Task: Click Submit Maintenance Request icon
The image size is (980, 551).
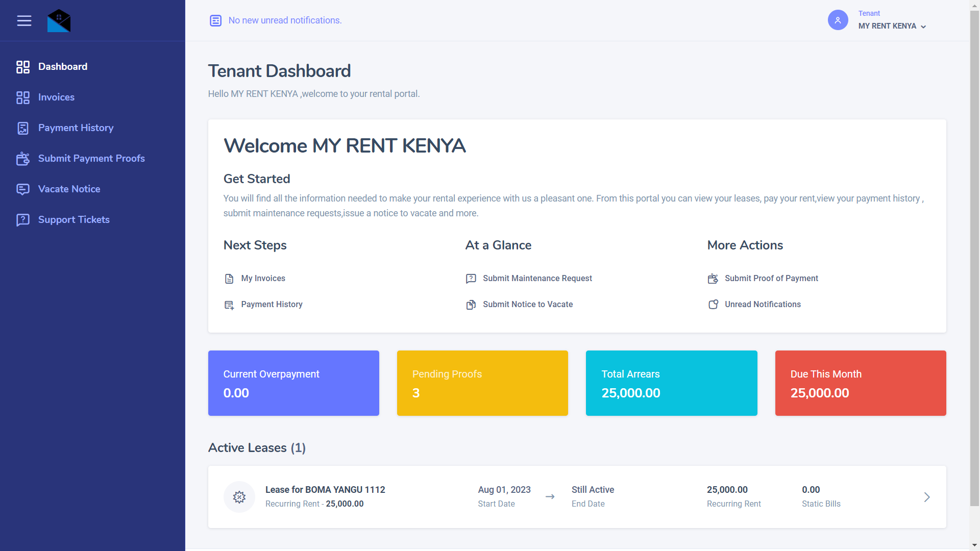Action: [471, 279]
